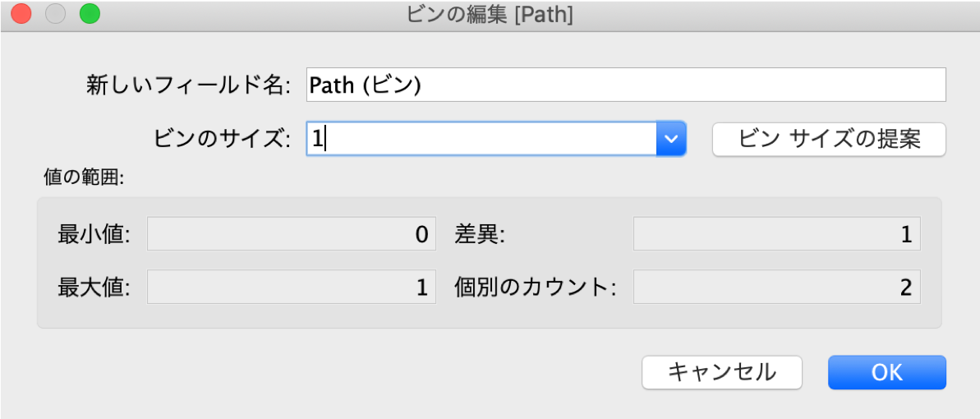Image resolution: width=980 pixels, height=419 pixels.
Task: Click the 新しいフィールド名 label
Action: pos(189,85)
